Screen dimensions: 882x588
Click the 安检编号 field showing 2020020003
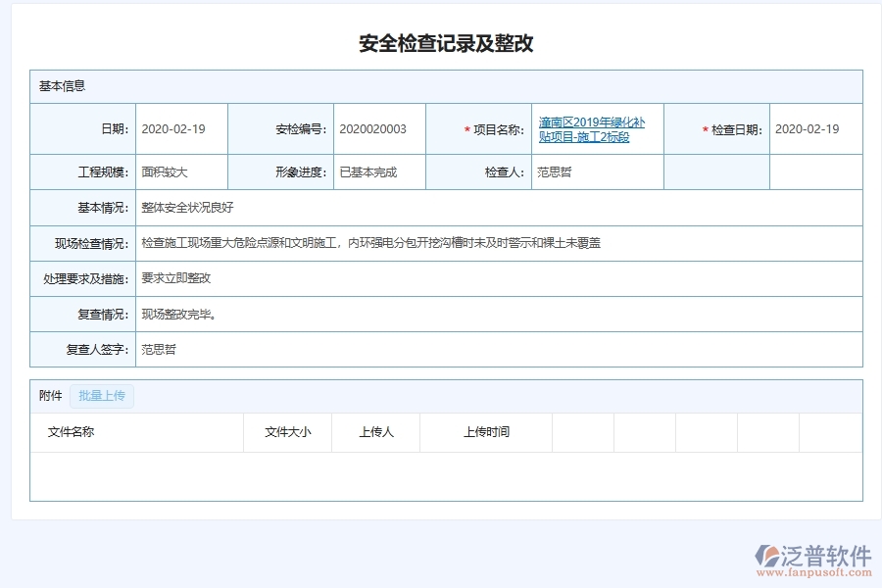click(x=377, y=128)
